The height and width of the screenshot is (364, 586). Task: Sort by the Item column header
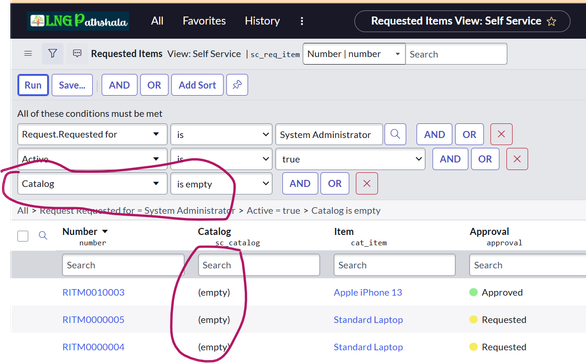[x=343, y=231]
